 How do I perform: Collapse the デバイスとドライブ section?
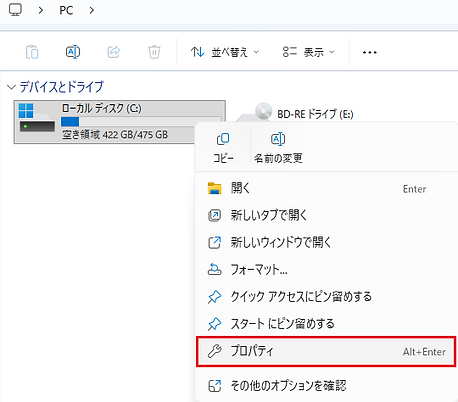(11, 87)
